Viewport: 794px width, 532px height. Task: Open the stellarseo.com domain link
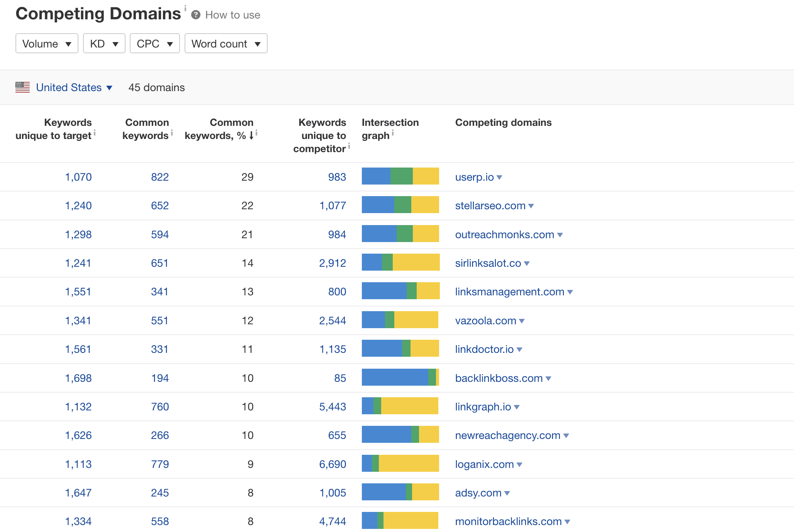490,206
